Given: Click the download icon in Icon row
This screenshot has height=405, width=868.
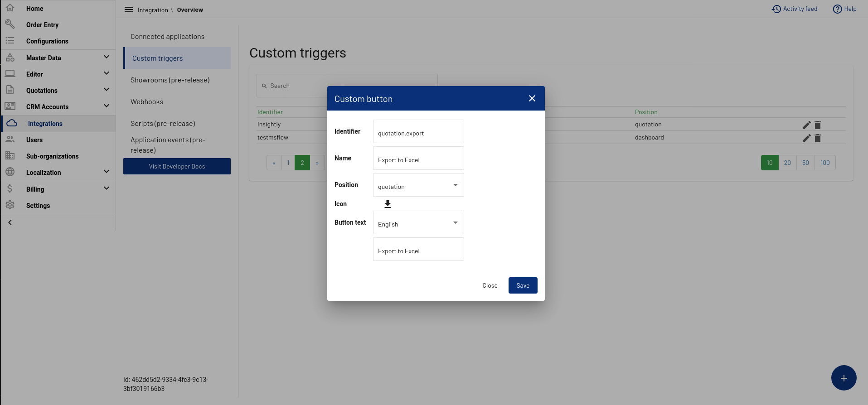Looking at the screenshot, I should coord(388,204).
